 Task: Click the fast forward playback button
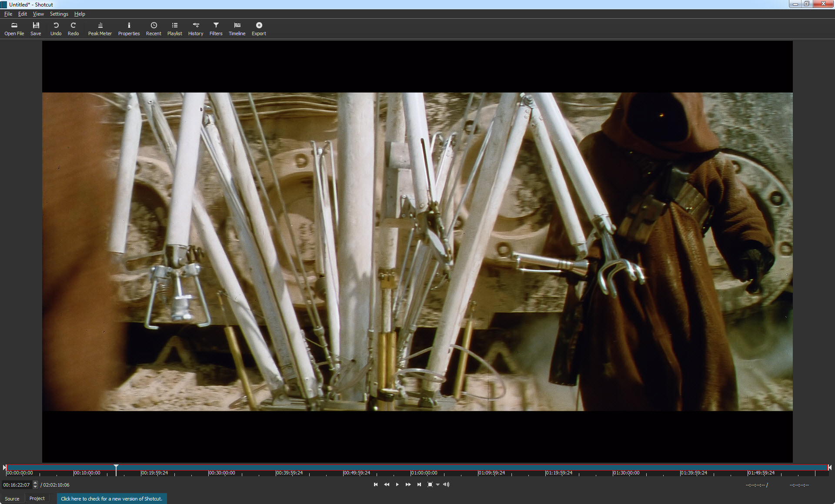(x=408, y=484)
